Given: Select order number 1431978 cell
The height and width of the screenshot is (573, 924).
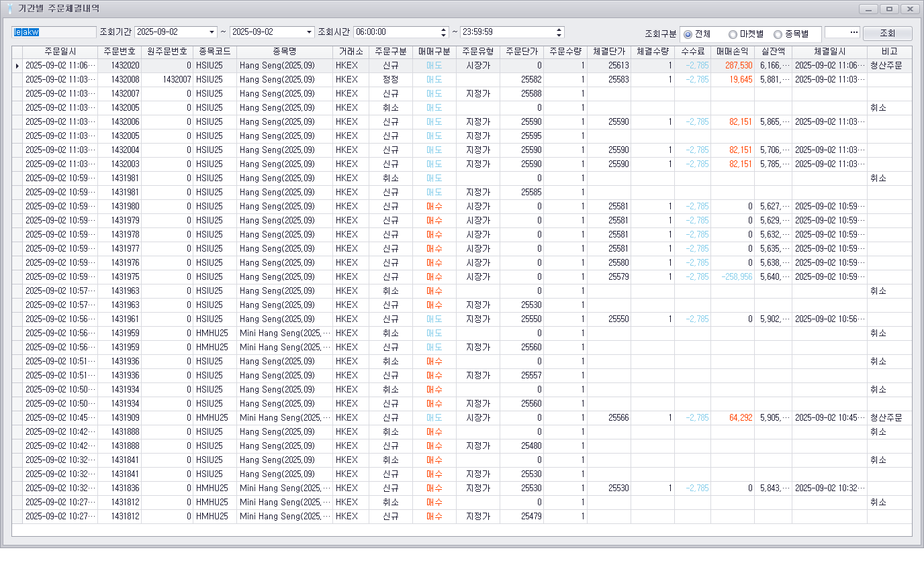Looking at the screenshot, I should tap(120, 235).
